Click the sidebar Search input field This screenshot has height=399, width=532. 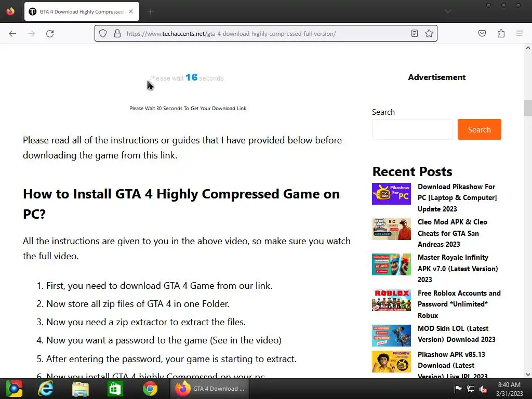tap(412, 129)
